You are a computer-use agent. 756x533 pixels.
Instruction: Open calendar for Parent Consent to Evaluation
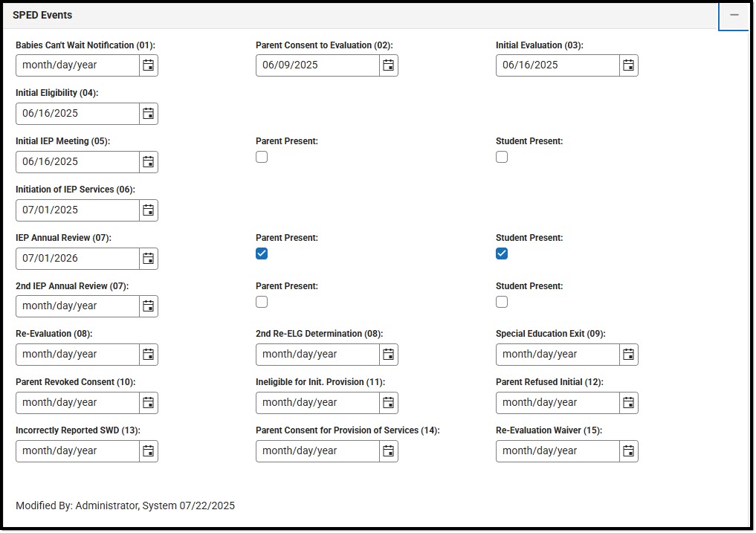(x=389, y=65)
